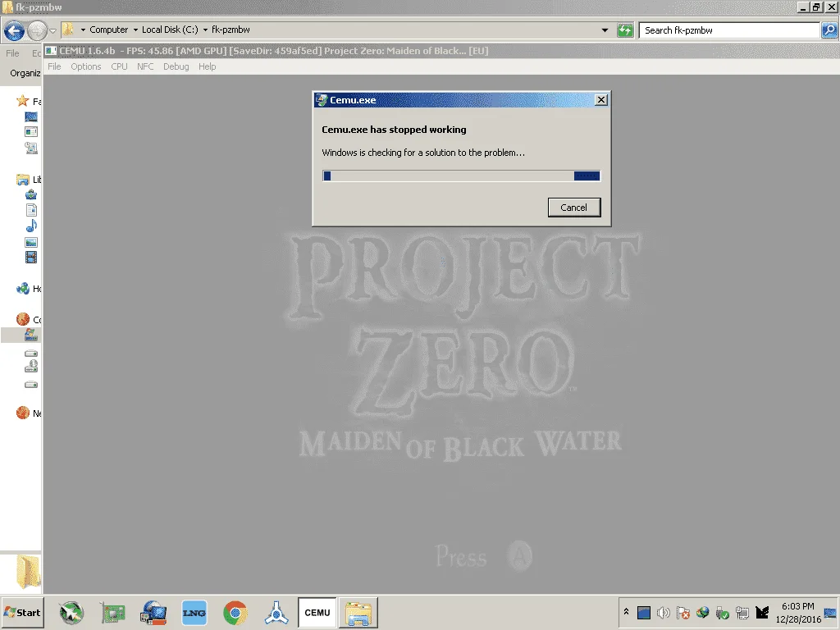Launch Chrome from the taskbar
The width and height of the screenshot is (840, 630).
[235, 613]
